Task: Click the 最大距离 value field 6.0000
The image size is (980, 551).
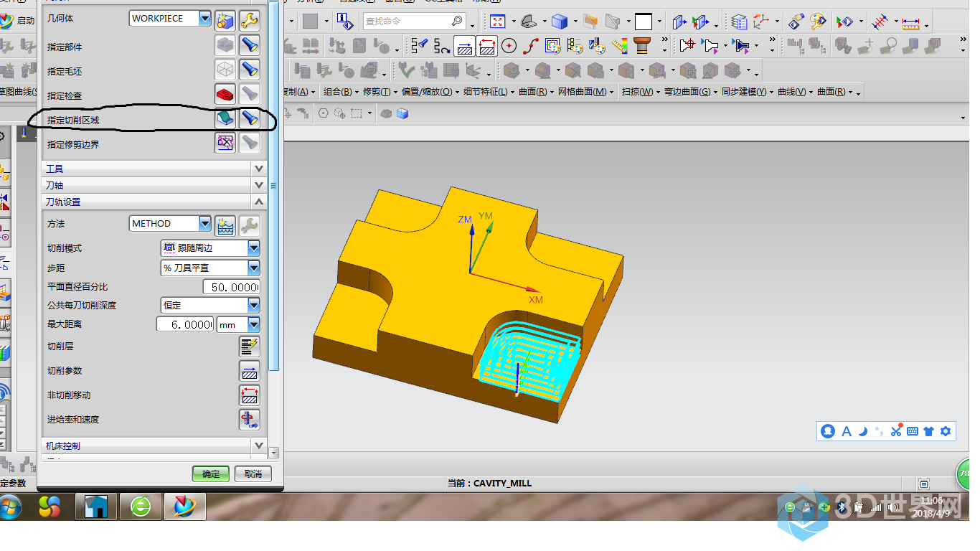Action: click(x=185, y=325)
